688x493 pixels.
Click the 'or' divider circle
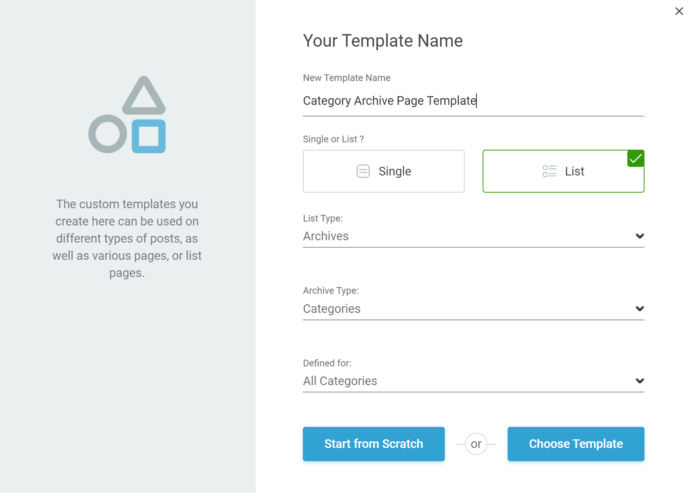click(476, 444)
